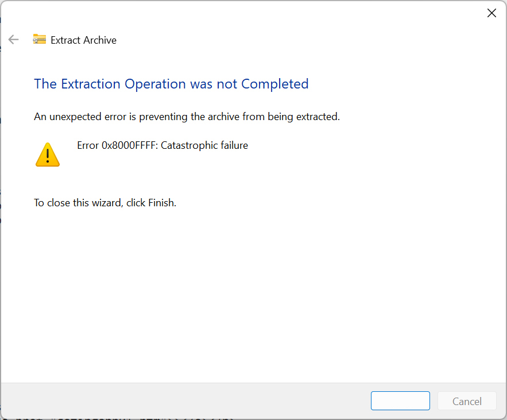
Task: Click the yellow warning triangle icon
Action: coord(47,155)
